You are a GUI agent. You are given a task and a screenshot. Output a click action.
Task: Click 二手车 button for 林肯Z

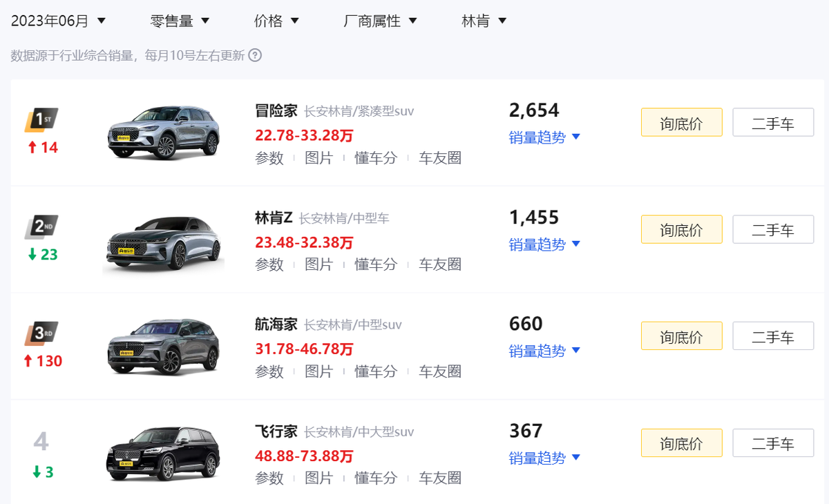point(773,229)
